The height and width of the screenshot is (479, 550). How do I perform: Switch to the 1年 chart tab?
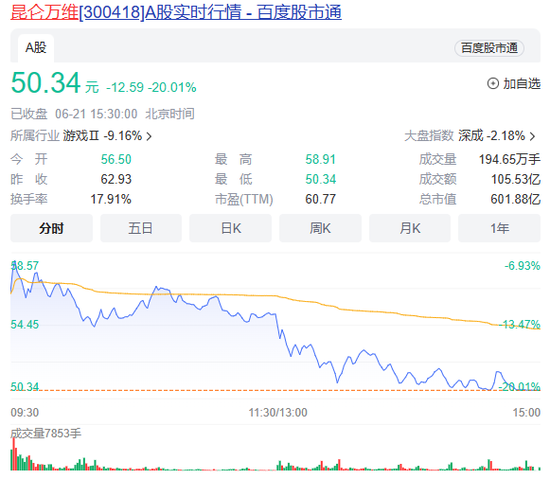point(499,228)
